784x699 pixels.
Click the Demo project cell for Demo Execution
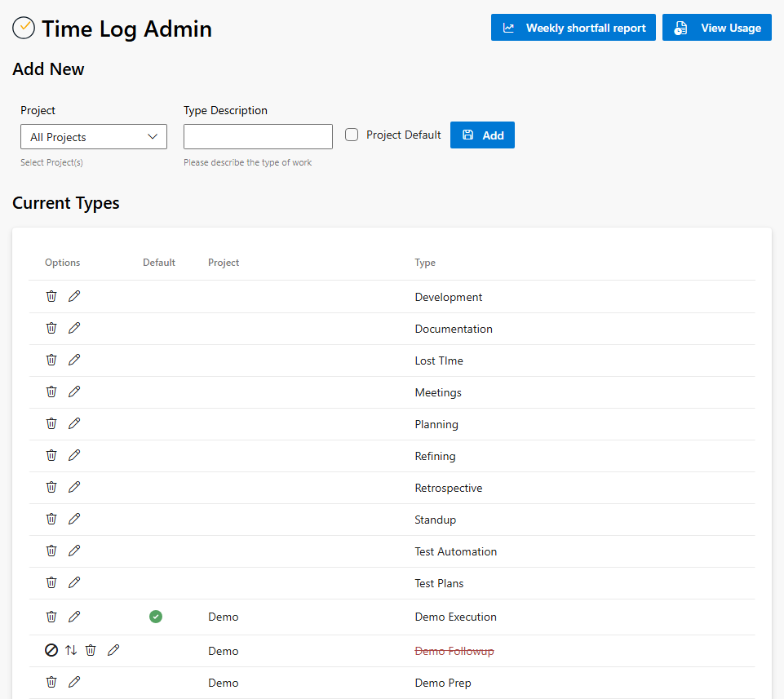(x=224, y=617)
